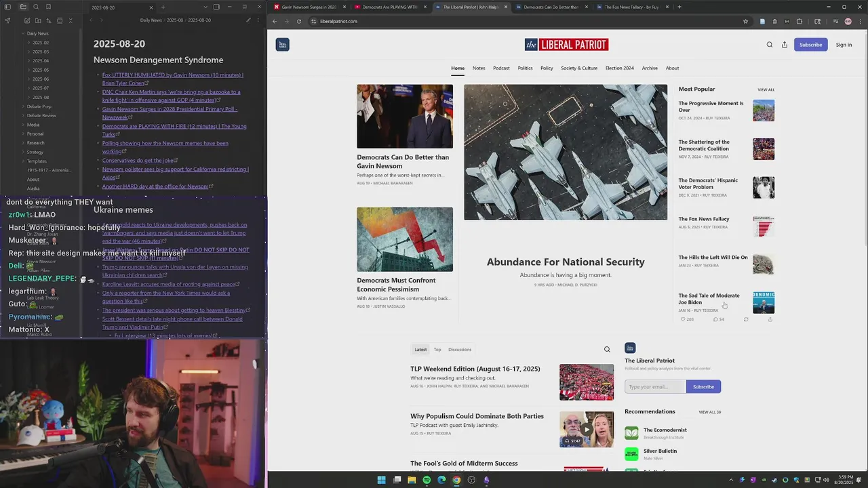Collapse the Daily News folder
This screenshot has height=488, width=868.
(34, 33)
